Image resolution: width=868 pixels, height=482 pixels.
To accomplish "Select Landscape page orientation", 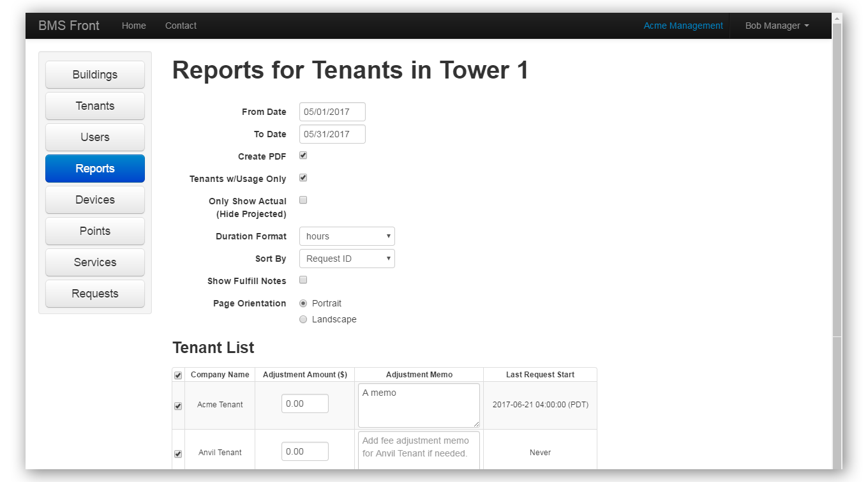I will [303, 319].
